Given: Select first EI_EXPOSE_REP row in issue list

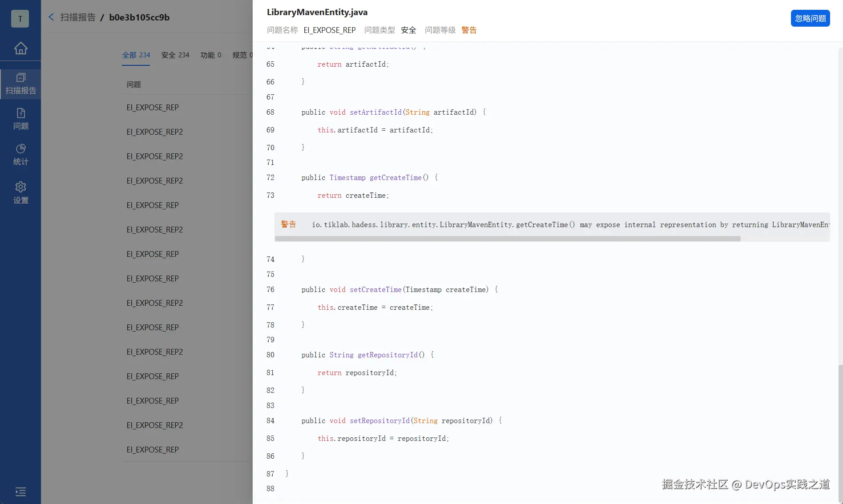Looking at the screenshot, I should tap(153, 108).
